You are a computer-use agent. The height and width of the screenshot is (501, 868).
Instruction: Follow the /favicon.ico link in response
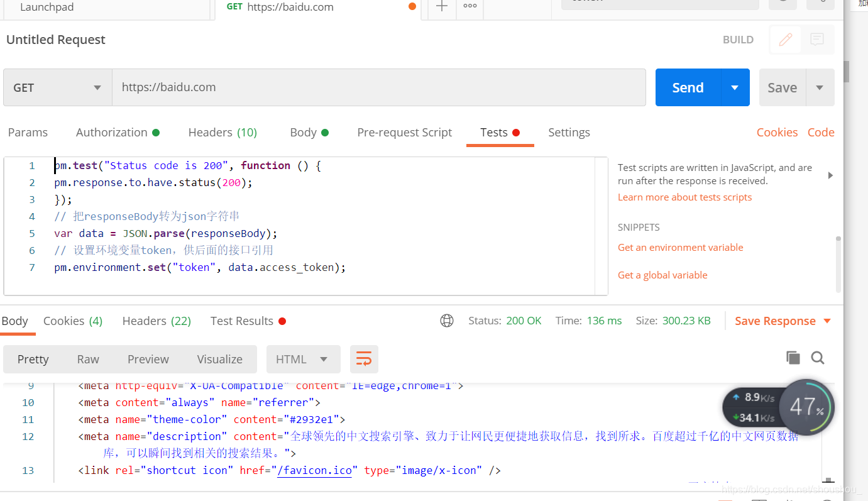314,470
